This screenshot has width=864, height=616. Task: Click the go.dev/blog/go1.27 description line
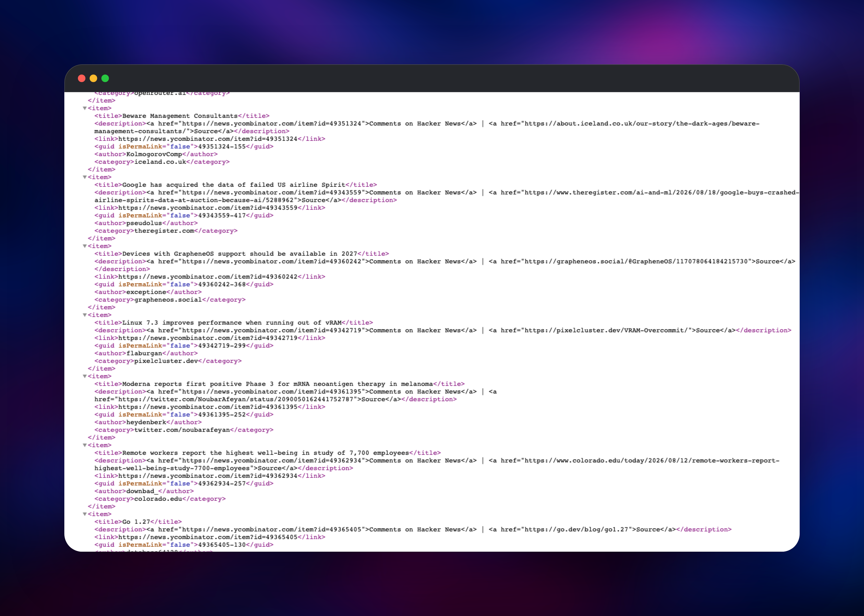coord(413,529)
